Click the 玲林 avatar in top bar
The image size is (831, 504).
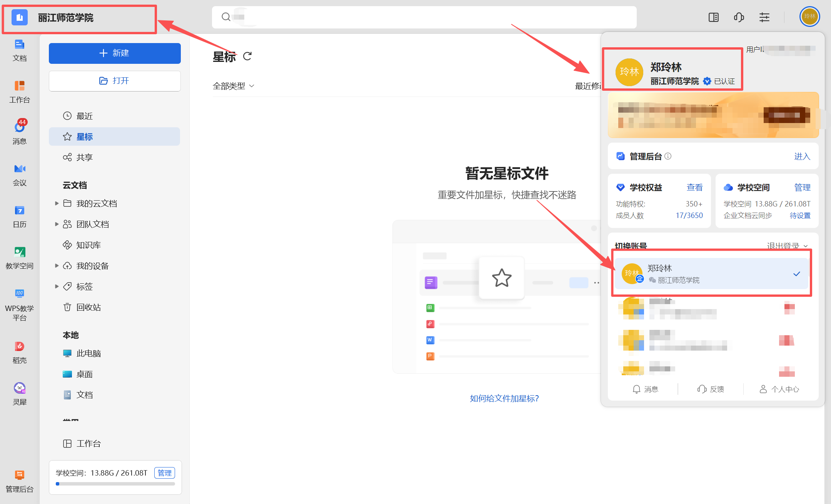[x=810, y=17]
